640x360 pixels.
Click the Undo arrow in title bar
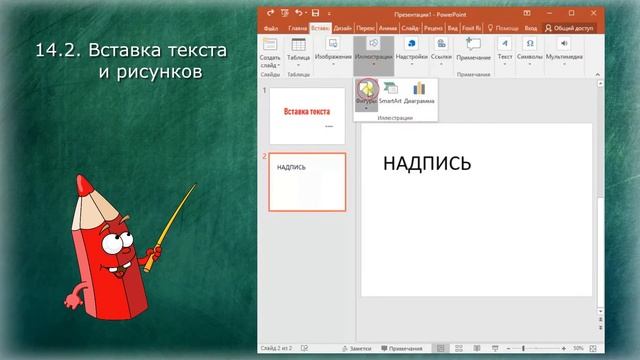click(x=298, y=13)
